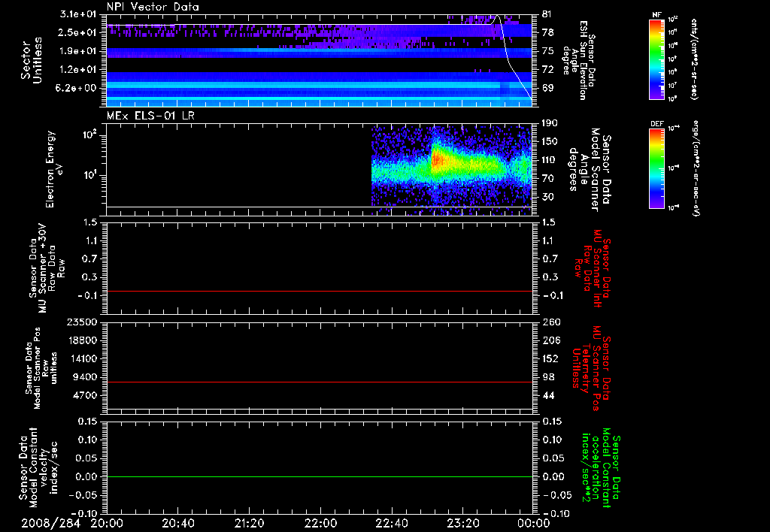Select the NPI Vector Data panel title
Viewport: 770px width, 532px height.
point(153,7)
